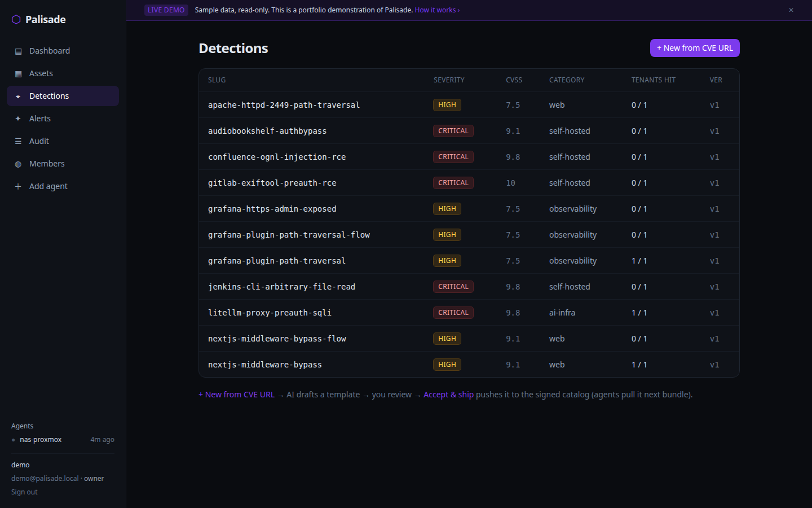The width and height of the screenshot is (812, 508).
Task: Follow the How it works link
Action: [x=437, y=10]
